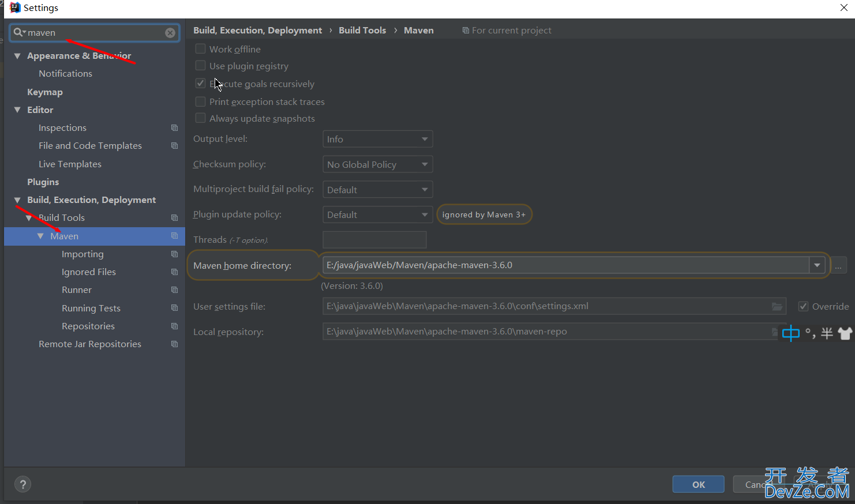Uncheck Execute goals recursively

tap(200, 84)
